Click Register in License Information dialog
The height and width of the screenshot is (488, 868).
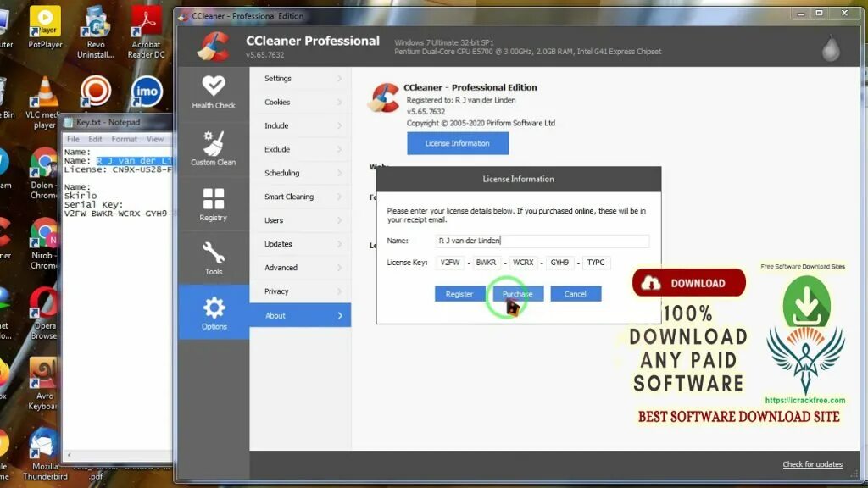click(x=459, y=294)
